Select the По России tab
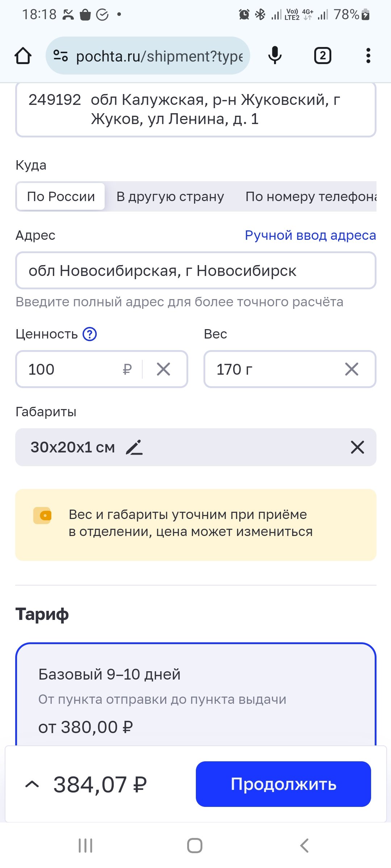The image size is (391, 868). tap(61, 197)
